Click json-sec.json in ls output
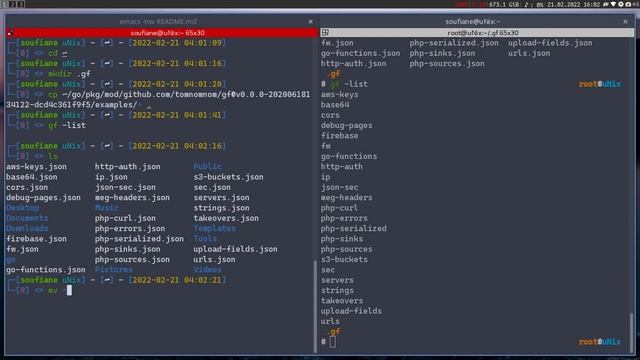The height and width of the screenshot is (360, 640). point(125,187)
